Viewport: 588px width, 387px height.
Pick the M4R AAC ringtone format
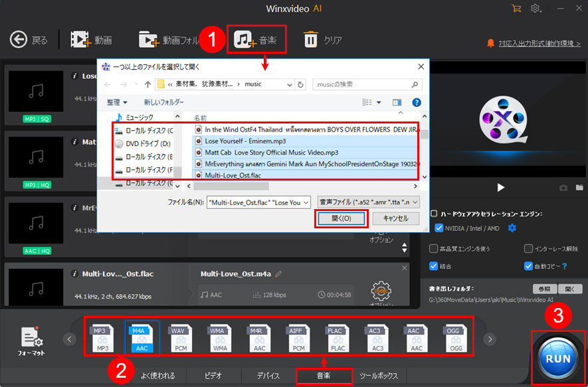[x=260, y=339]
